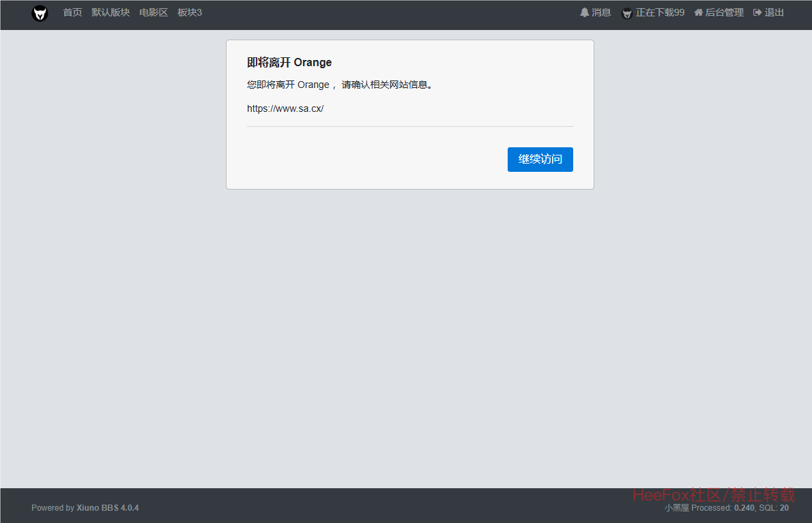Click the home icon beside 后台管理

[698, 12]
